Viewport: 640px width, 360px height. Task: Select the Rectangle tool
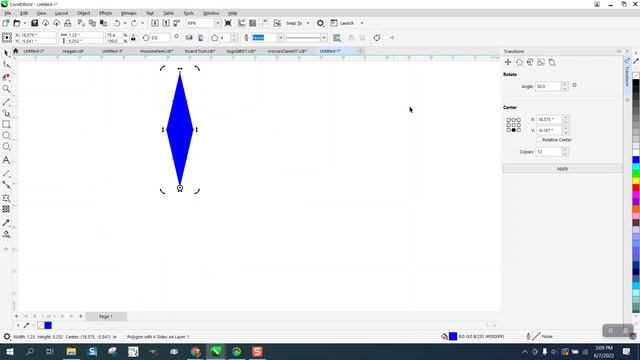(x=6, y=124)
